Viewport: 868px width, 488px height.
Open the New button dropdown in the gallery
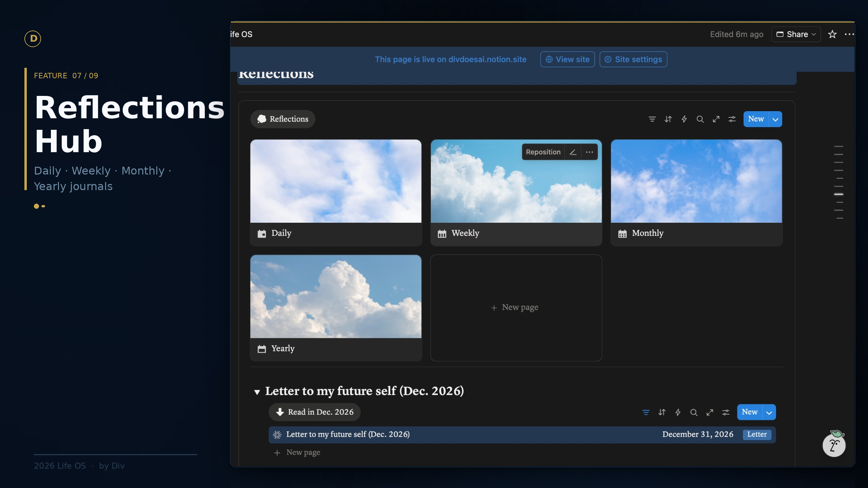(775, 119)
